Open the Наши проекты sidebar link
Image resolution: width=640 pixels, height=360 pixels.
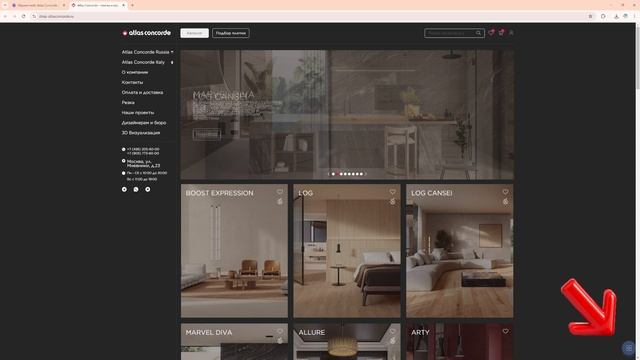pyautogui.click(x=138, y=113)
